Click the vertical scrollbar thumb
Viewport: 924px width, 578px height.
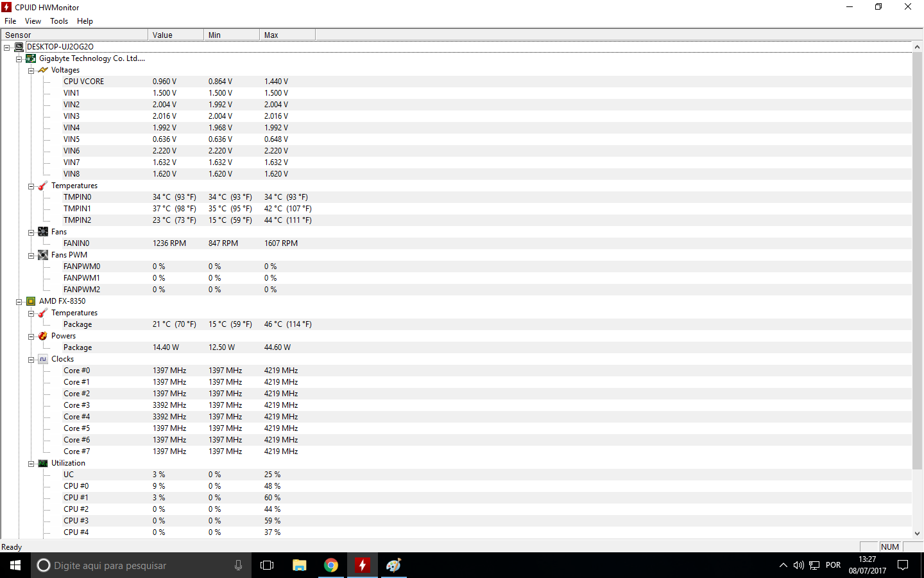(917, 261)
